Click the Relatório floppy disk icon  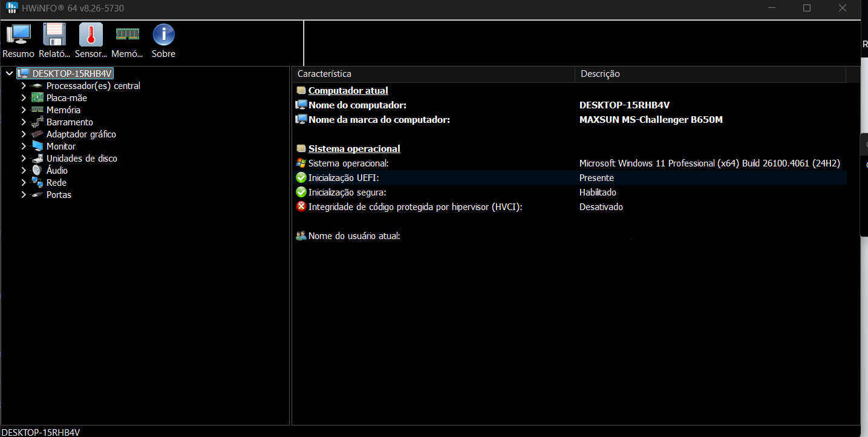(x=54, y=41)
